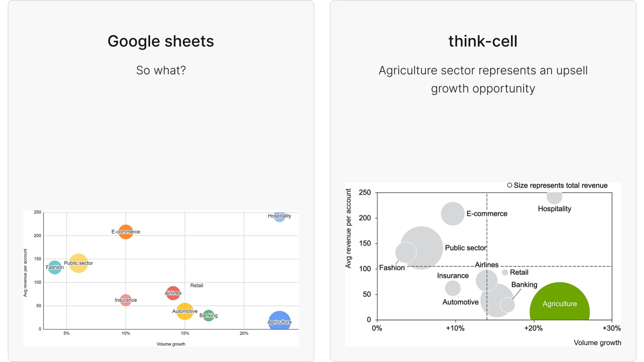Click the 'Google sheets' heading
This screenshot has height=362, width=644.
click(161, 41)
